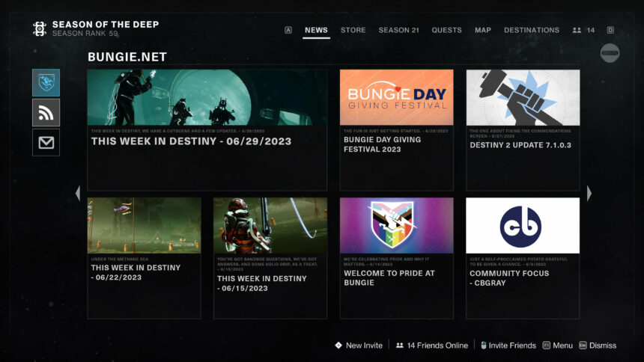Viewport: 644px width, 362px height.
Task: Open the Destiny 2 Update 7.1.0.3 hammer thumbnail
Action: (x=523, y=97)
